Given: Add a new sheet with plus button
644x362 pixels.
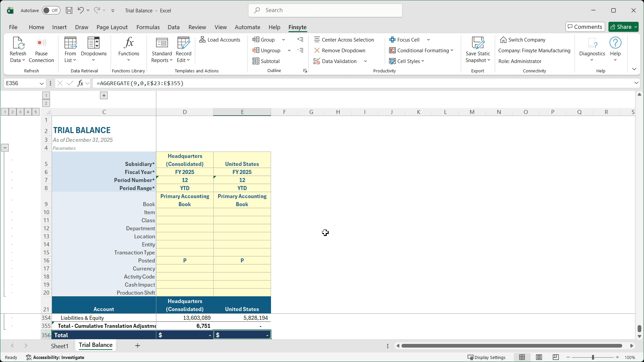Looking at the screenshot, I should pos(138,346).
